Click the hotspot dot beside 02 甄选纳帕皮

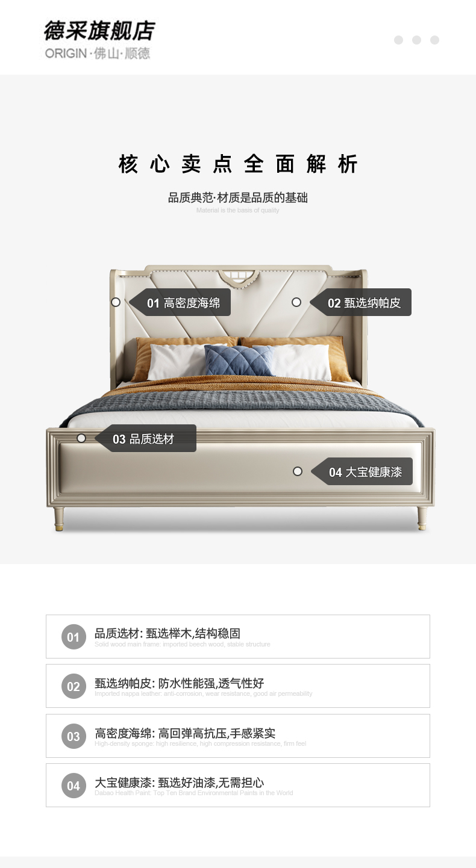pos(296,302)
